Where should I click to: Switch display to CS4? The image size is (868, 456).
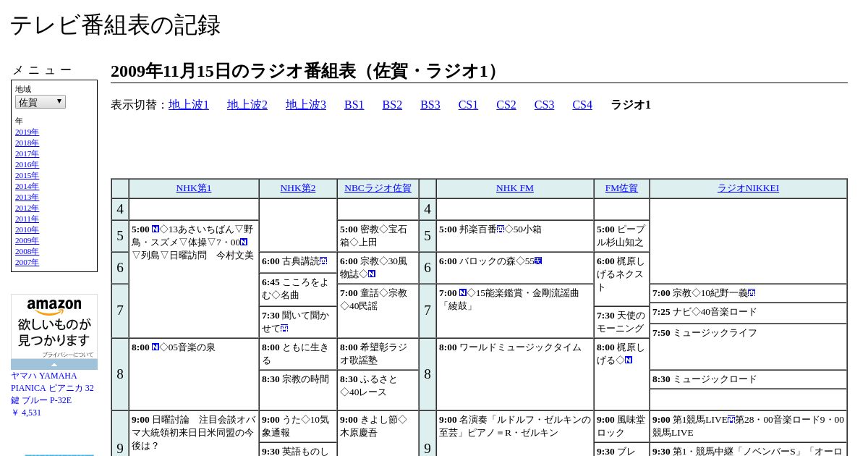coord(582,104)
